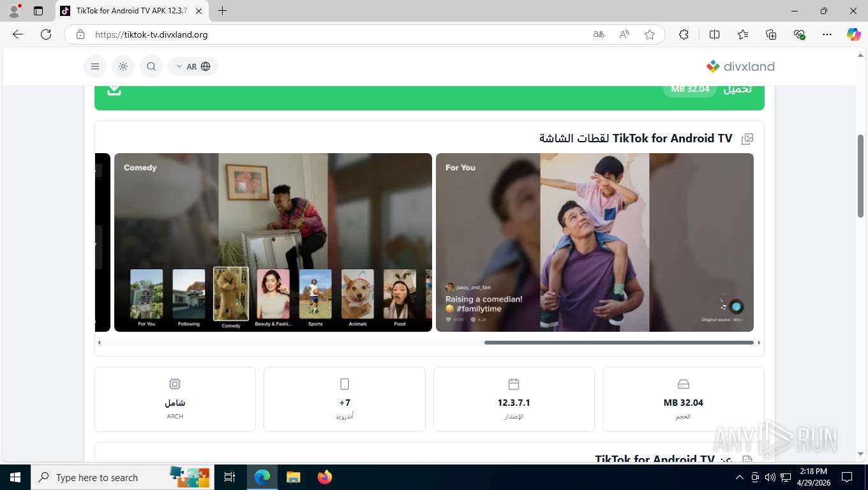Image resolution: width=868 pixels, height=490 pixels.
Task: Open the Copilot sidebar icon
Action: click(854, 34)
